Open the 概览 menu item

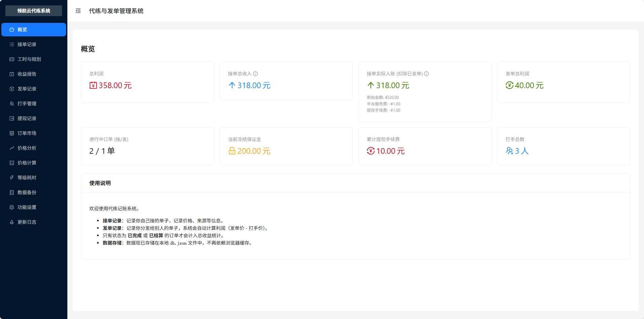33,30
